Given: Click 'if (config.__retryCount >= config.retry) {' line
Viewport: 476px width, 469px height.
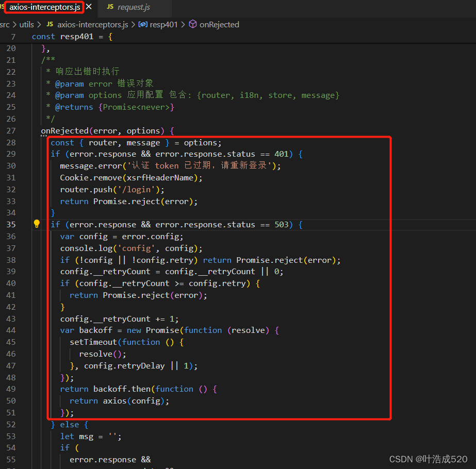Looking at the screenshot, I should coord(160,283).
